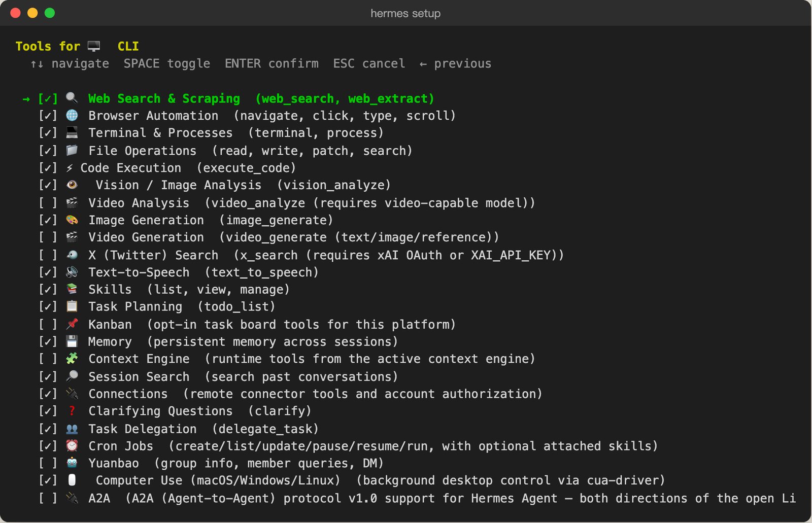Click the green selection arrow on first row

click(x=26, y=98)
